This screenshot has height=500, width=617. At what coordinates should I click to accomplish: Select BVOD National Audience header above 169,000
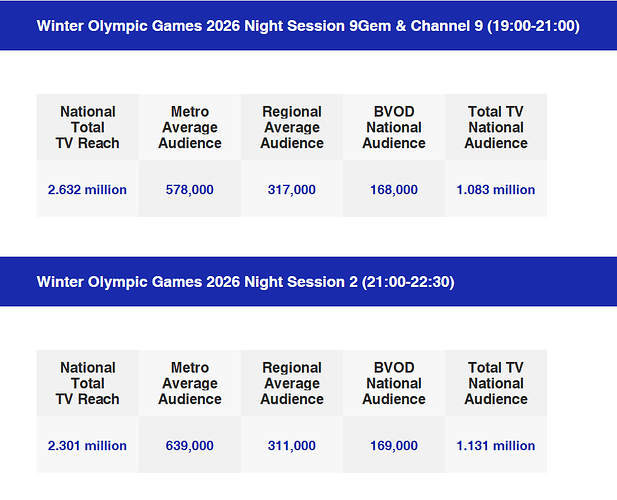tap(394, 383)
